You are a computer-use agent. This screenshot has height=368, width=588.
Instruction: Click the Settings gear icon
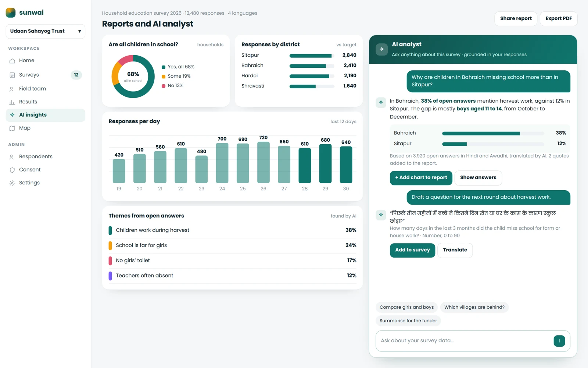coord(12,183)
